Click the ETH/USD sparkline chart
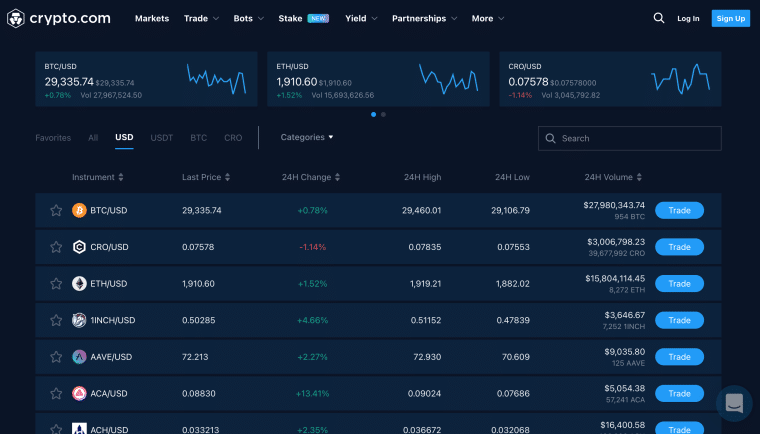The image size is (760, 434). click(448, 79)
